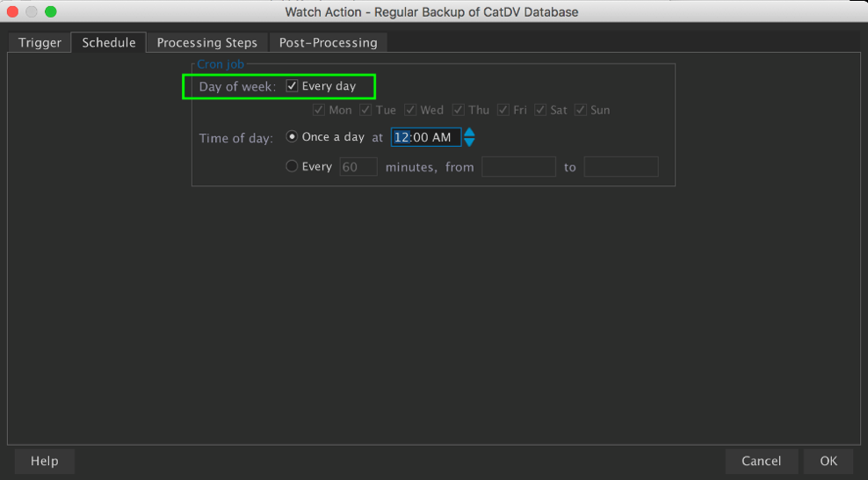Click the 'to' time field

pyautogui.click(x=621, y=167)
